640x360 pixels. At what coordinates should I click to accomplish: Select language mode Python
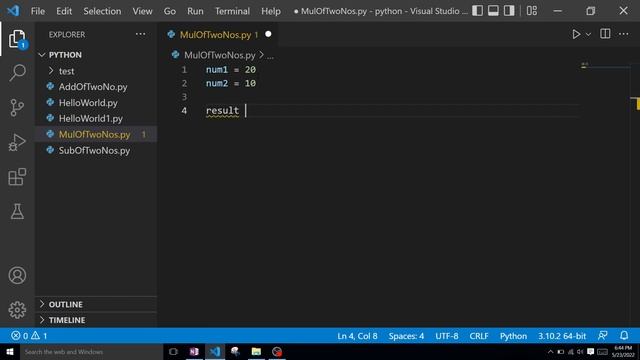point(513,336)
